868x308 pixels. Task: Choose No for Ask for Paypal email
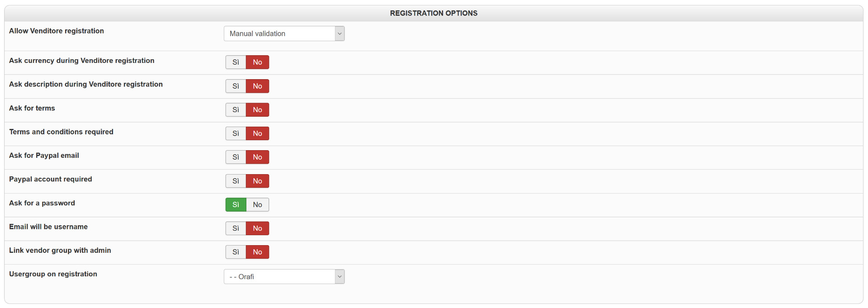pyautogui.click(x=257, y=157)
